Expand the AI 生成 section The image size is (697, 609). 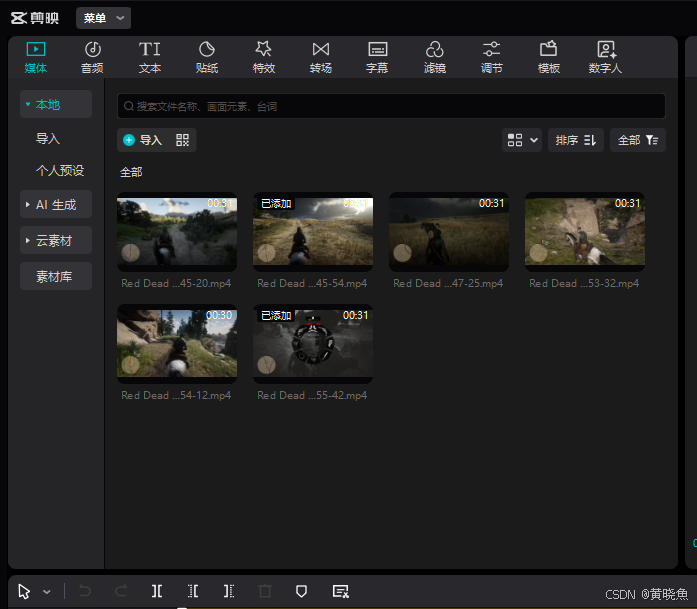point(56,204)
